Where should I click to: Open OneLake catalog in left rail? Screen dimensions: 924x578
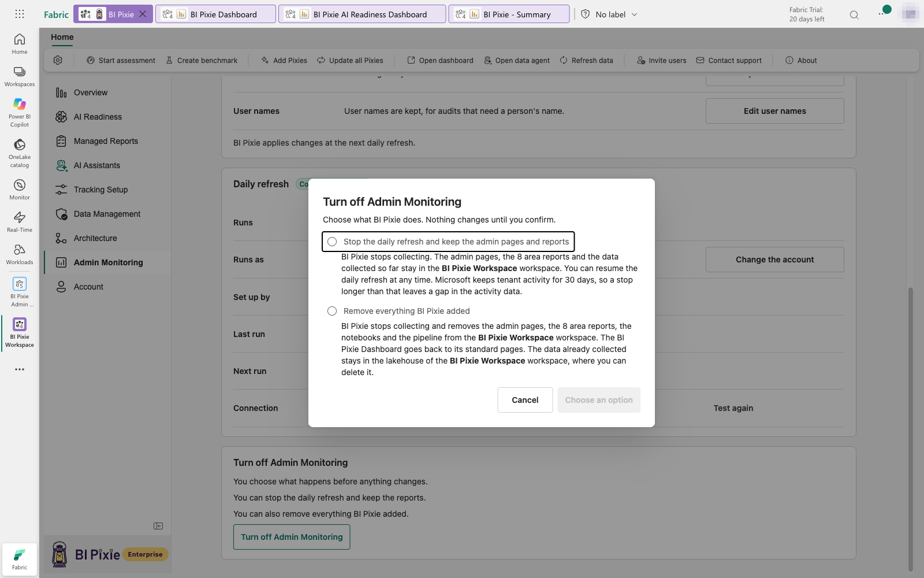(20, 153)
